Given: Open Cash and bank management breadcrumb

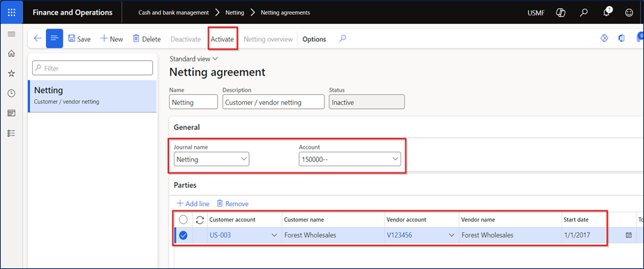Looking at the screenshot, I should pyautogui.click(x=174, y=13).
